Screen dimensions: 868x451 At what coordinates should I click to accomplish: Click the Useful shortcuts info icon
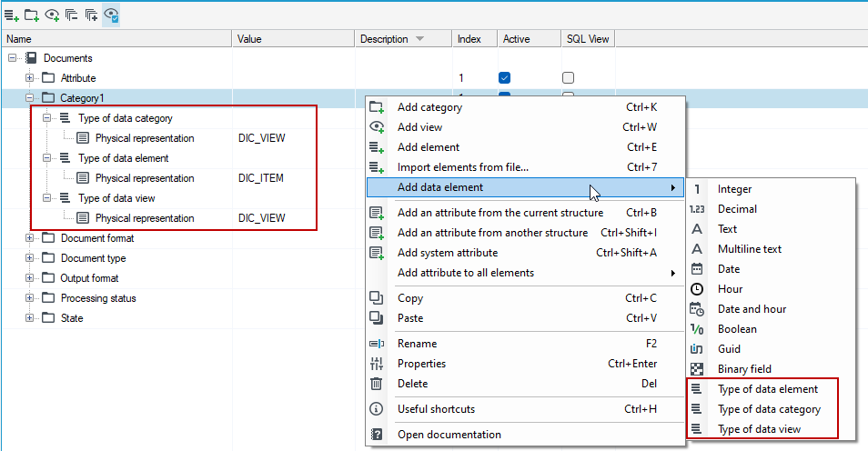coord(376,409)
